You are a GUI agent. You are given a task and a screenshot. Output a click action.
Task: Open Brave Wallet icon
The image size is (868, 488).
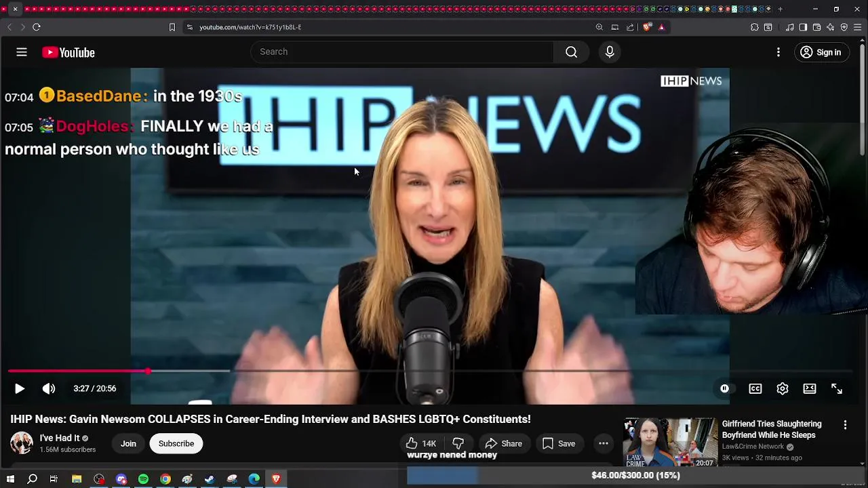816,27
